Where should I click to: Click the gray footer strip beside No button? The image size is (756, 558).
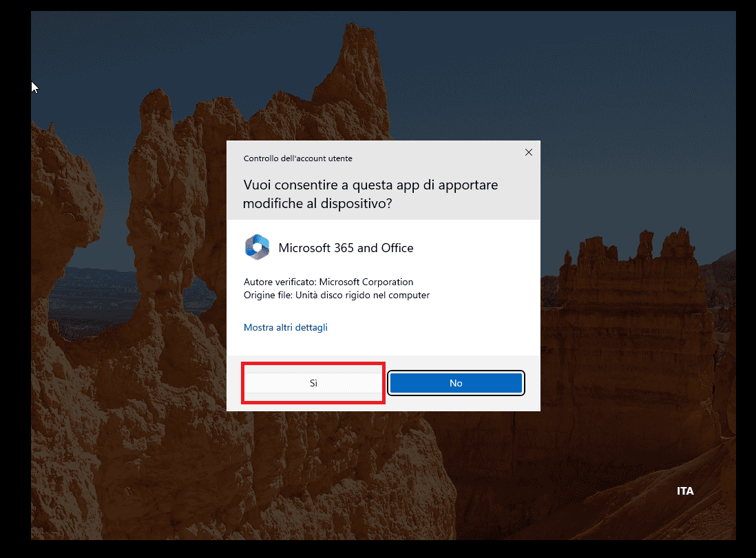click(532, 383)
